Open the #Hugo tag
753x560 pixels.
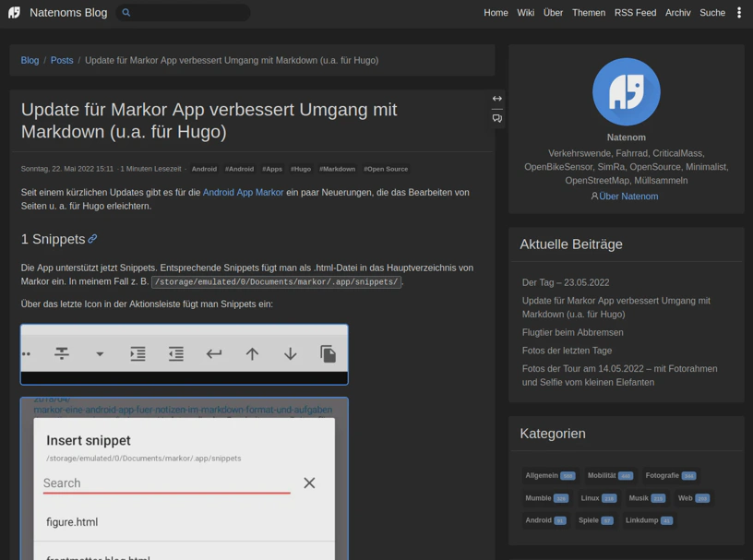click(x=301, y=169)
